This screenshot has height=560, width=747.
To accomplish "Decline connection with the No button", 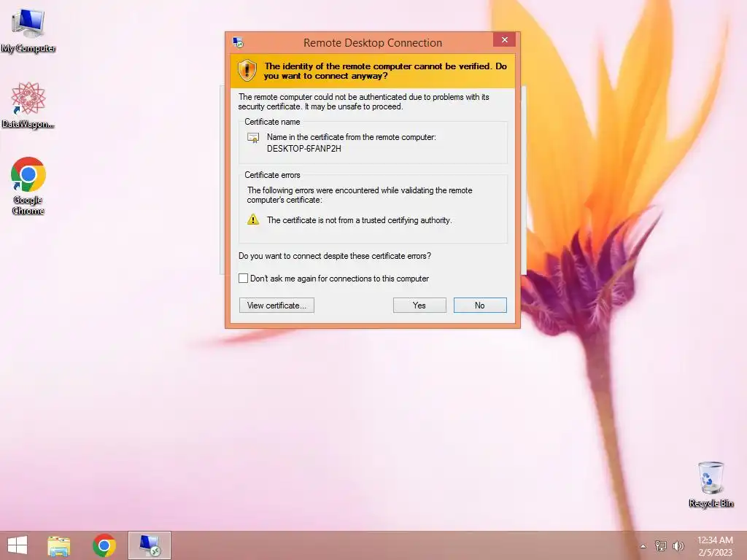I will [x=480, y=306].
